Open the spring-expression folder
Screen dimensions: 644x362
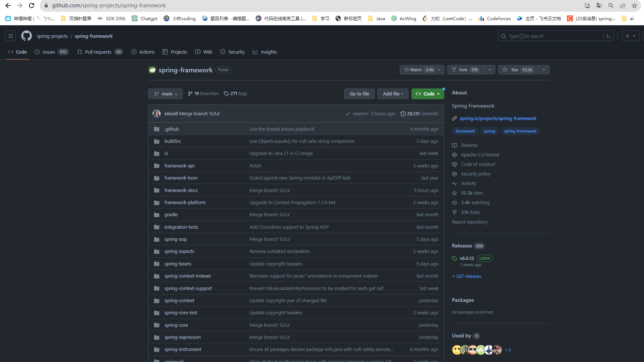point(183,337)
